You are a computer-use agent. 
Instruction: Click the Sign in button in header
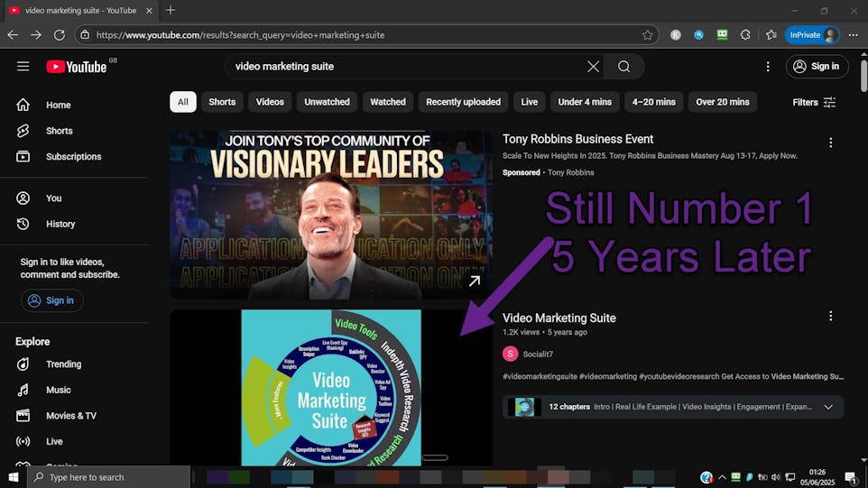(816, 66)
